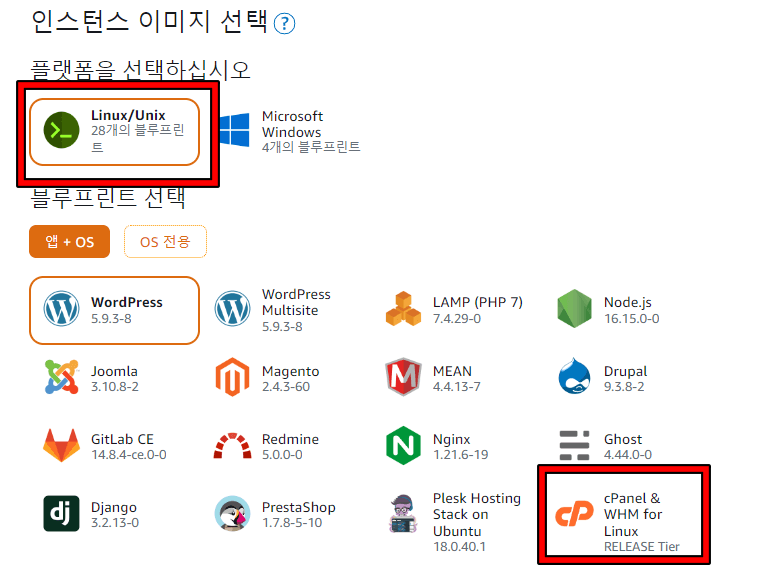Switch to the 앱 + OS blueprint tab

69,241
